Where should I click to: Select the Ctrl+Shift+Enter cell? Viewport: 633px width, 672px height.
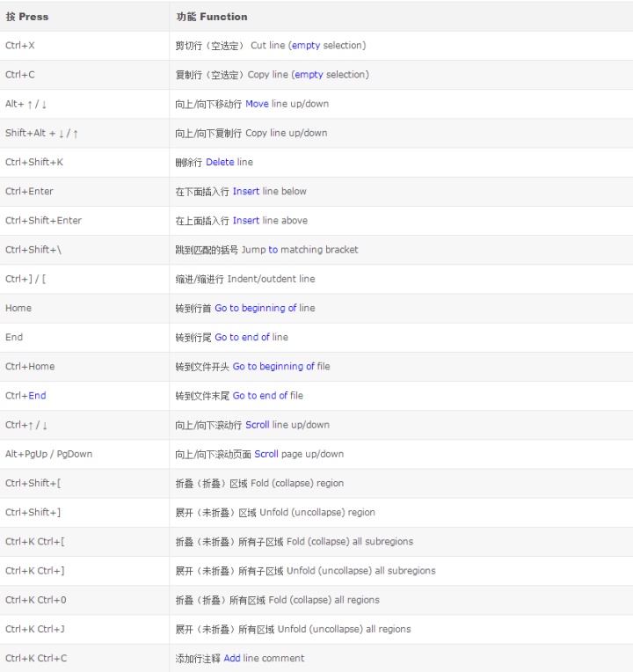84,221
